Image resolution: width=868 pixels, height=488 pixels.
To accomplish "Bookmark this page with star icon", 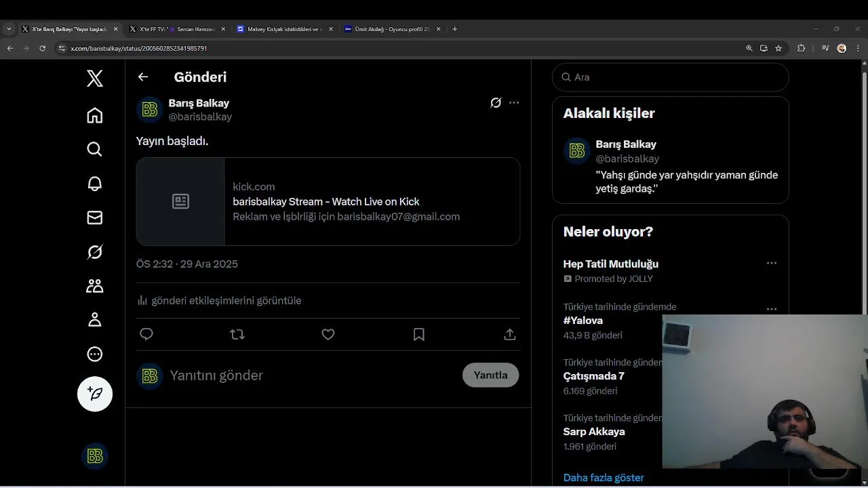I will [778, 48].
